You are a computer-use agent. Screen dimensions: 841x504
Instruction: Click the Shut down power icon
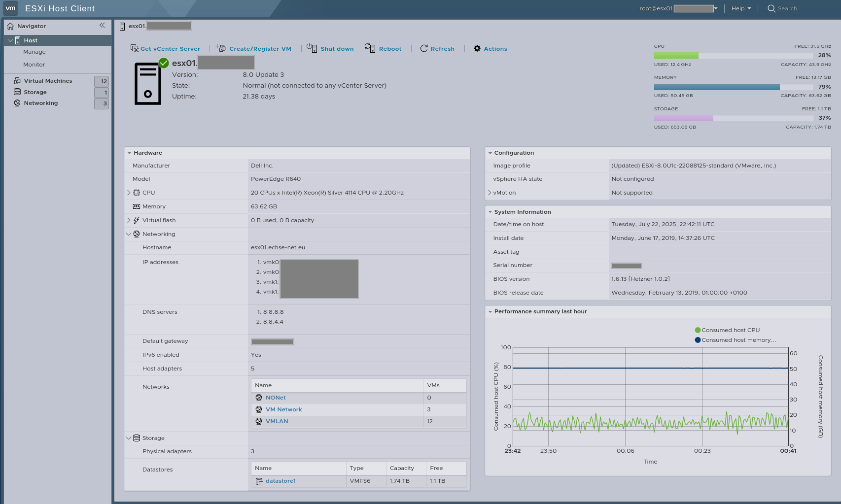(312, 48)
